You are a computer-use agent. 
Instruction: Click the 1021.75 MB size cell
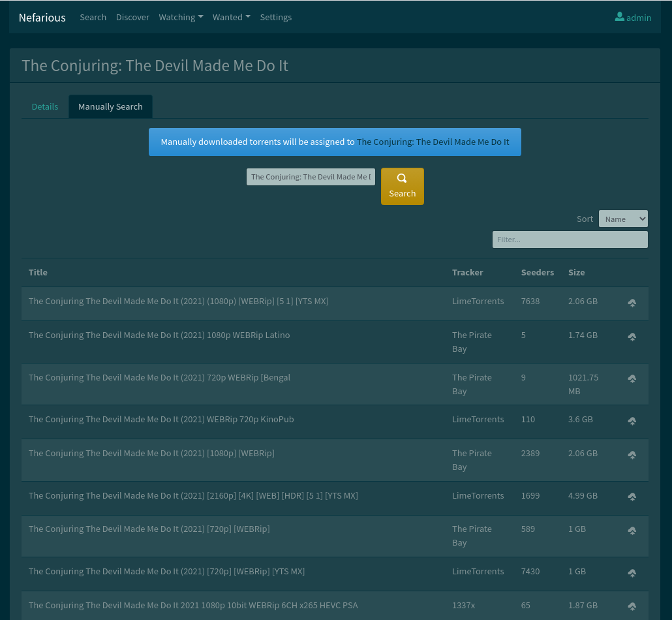coord(583,384)
